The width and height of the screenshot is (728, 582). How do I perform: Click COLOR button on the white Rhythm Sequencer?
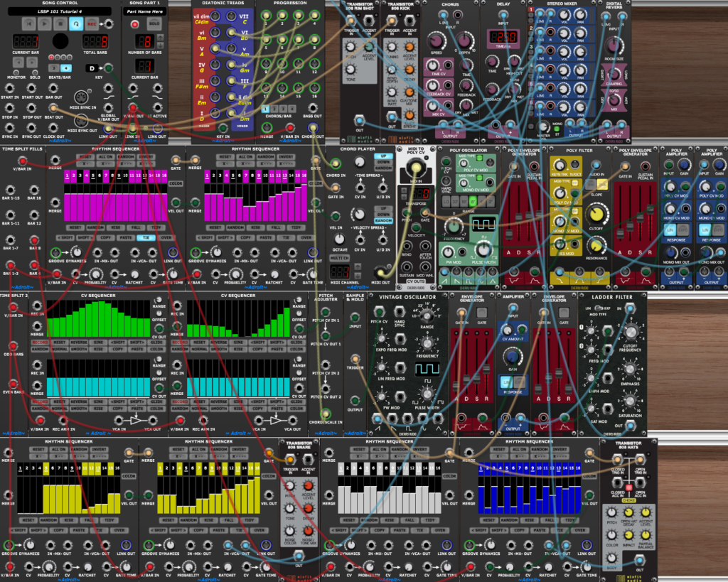449,476
